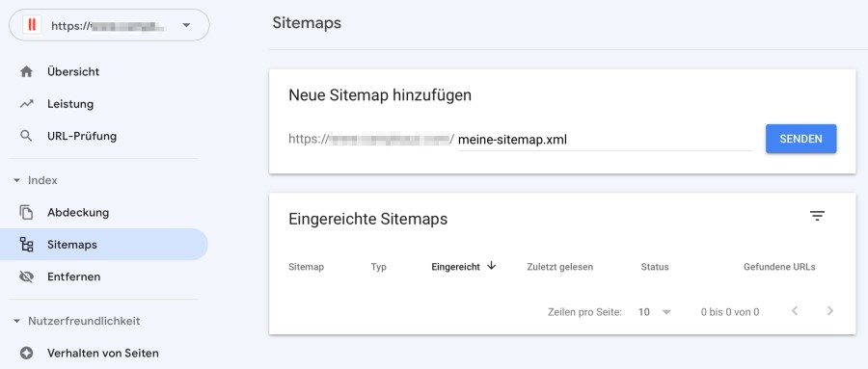Submit sitemap with SENDEN button
The height and width of the screenshot is (369, 868).
pyautogui.click(x=801, y=139)
